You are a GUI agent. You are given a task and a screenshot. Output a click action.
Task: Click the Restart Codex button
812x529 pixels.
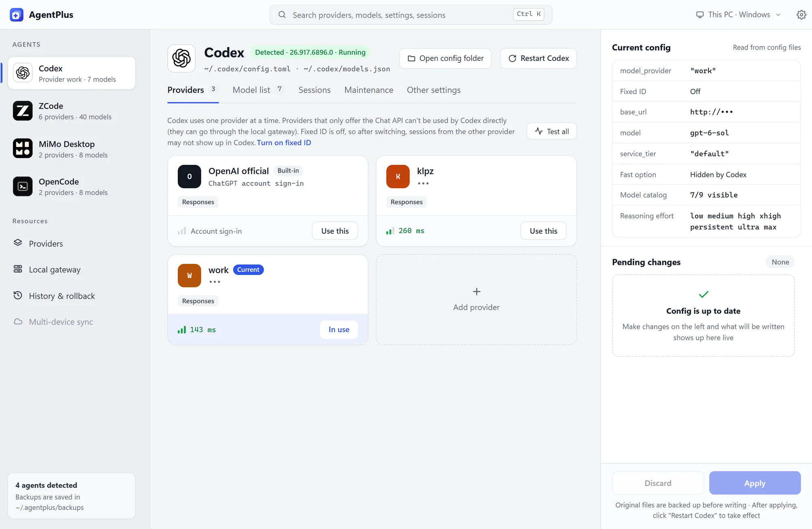(538, 58)
